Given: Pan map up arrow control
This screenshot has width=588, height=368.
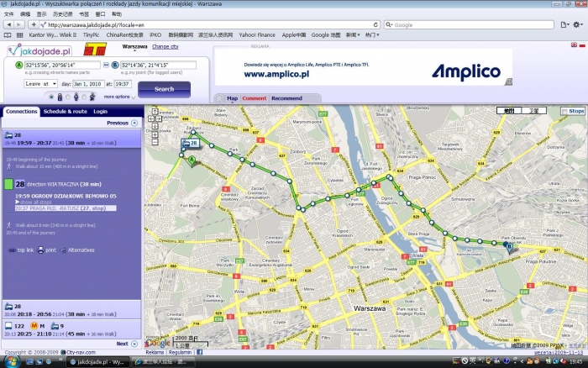Looking at the screenshot, I should (x=155, y=112).
